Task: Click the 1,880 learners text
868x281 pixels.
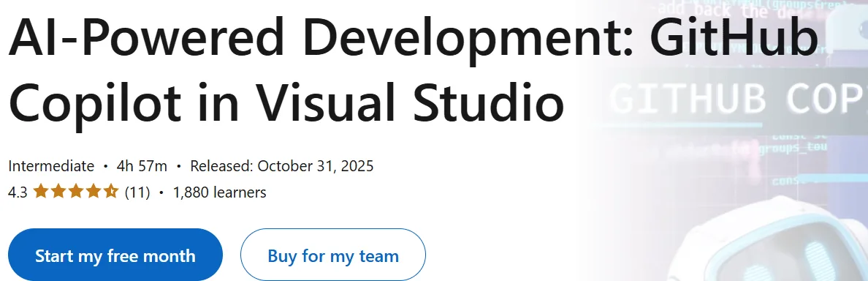Action: pyautogui.click(x=220, y=192)
